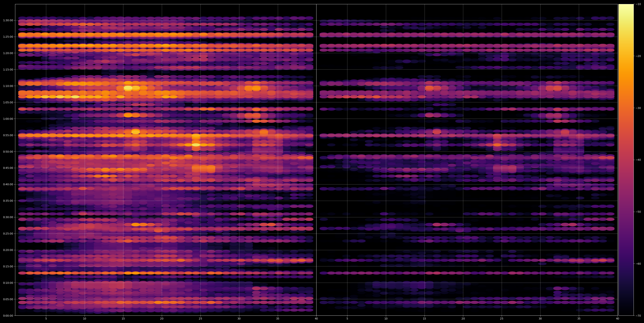
Task: Click the 0:20:00 y-axis time label
Action: [8, 250]
